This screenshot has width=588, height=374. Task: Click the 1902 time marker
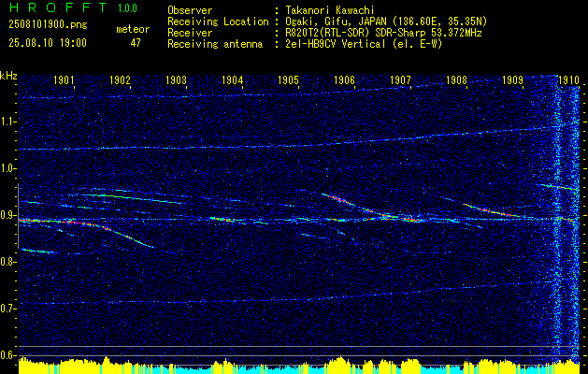point(120,79)
